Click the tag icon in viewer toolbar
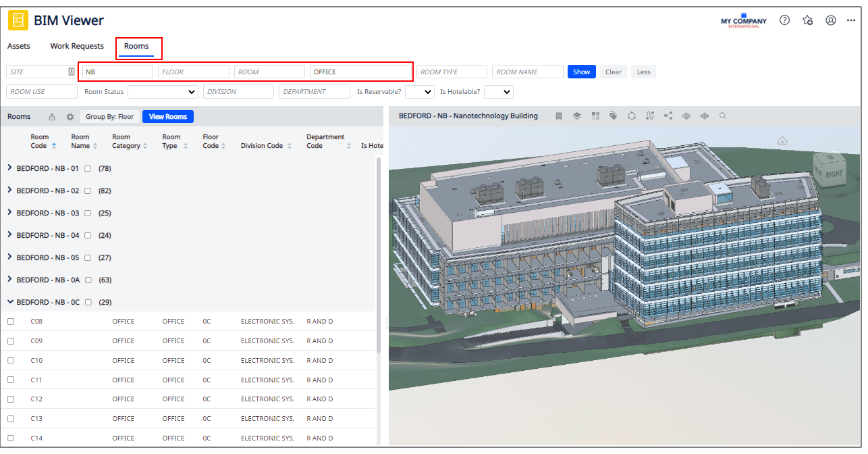The image size is (868, 454). [613, 116]
